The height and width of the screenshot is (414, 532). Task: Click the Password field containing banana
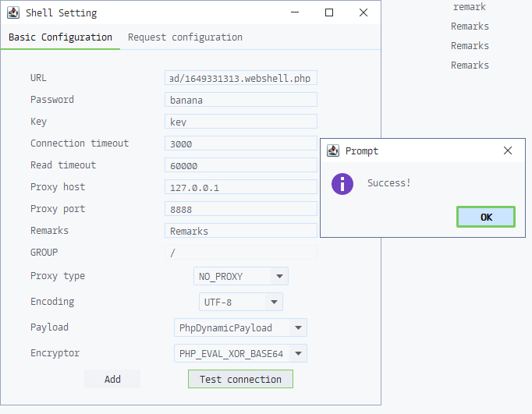point(241,100)
